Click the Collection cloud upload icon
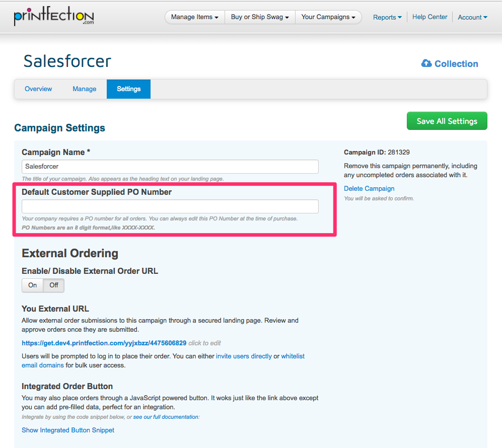Screen dimensions: 502x448 (x=426, y=63)
